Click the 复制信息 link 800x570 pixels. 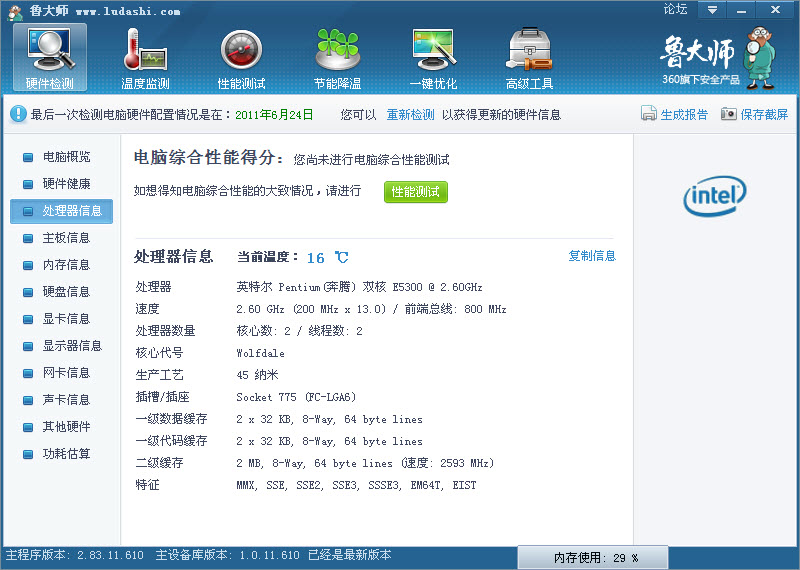592,256
